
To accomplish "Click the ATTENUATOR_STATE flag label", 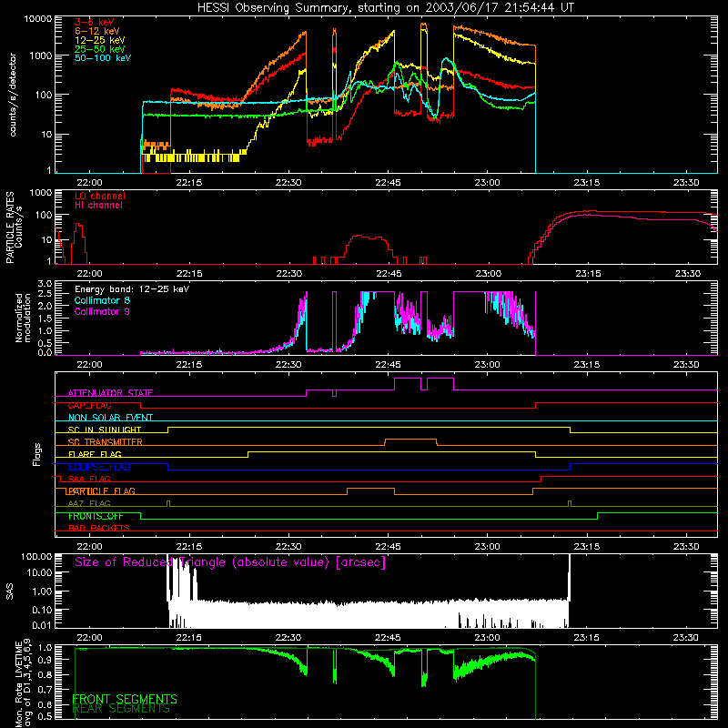I will click(110, 393).
